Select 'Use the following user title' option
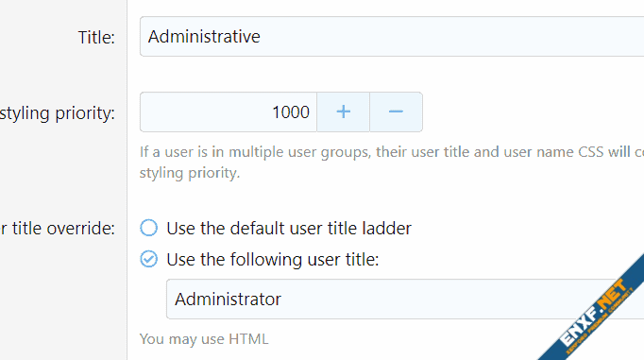Image resolution: width=644 pixels, height=360 pixels. (148, 259)
